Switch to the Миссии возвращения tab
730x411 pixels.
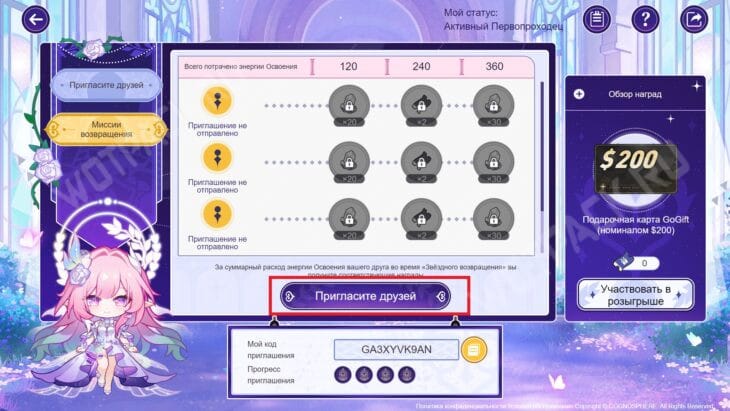coord(106,129)
